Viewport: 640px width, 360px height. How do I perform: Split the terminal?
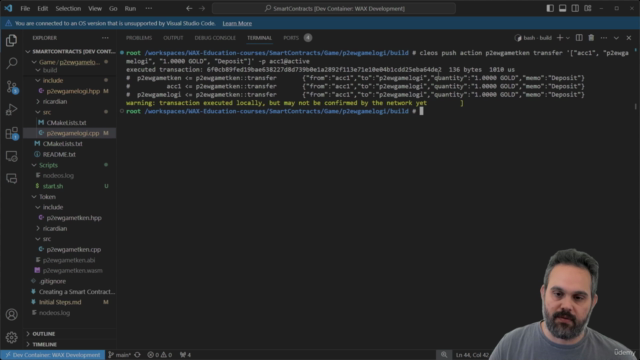click(x=579, y=38)
